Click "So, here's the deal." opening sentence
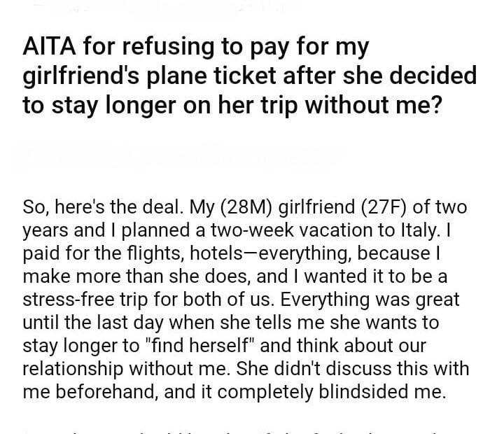The image size is (504, 434). click(x=94, y=208)
